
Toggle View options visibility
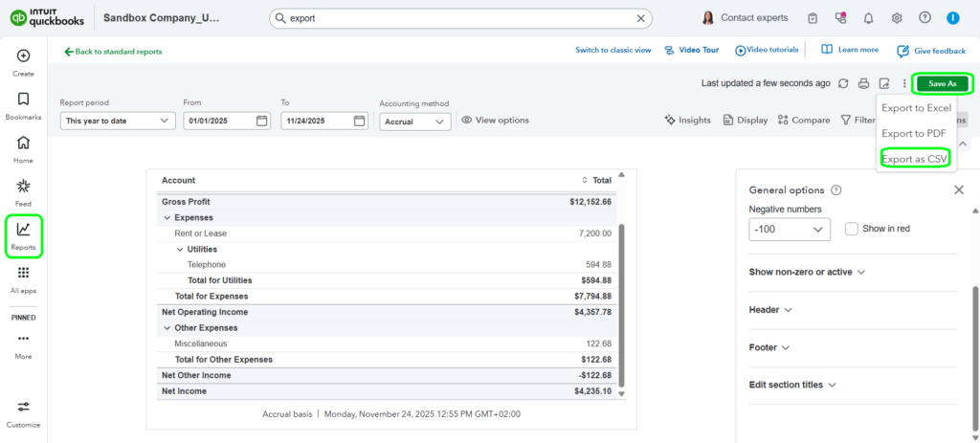point(495,120)
